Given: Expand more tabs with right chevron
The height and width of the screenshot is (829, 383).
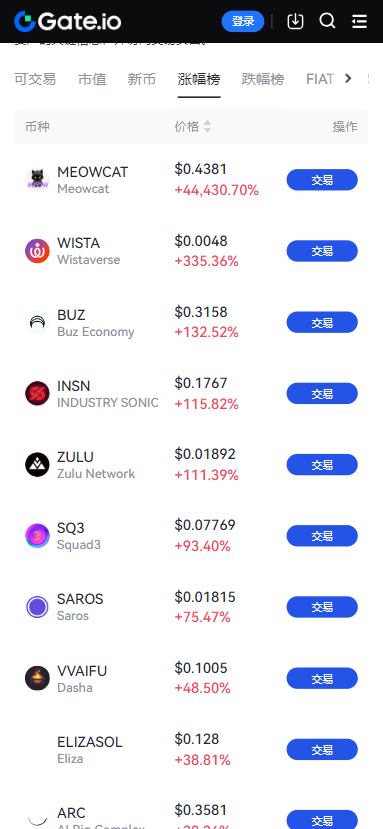Looking at the screenshot, I should 348,79.
